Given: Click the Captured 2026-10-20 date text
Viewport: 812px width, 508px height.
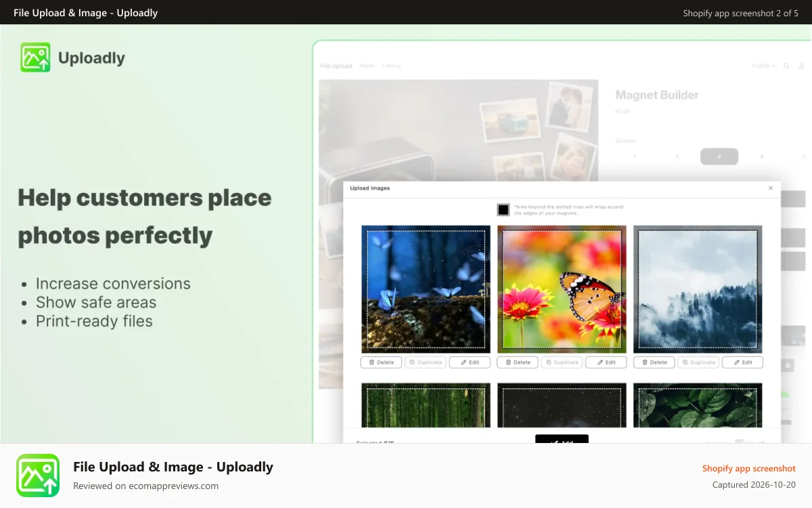Looking at the screenshot, I should tap(754, 485).
